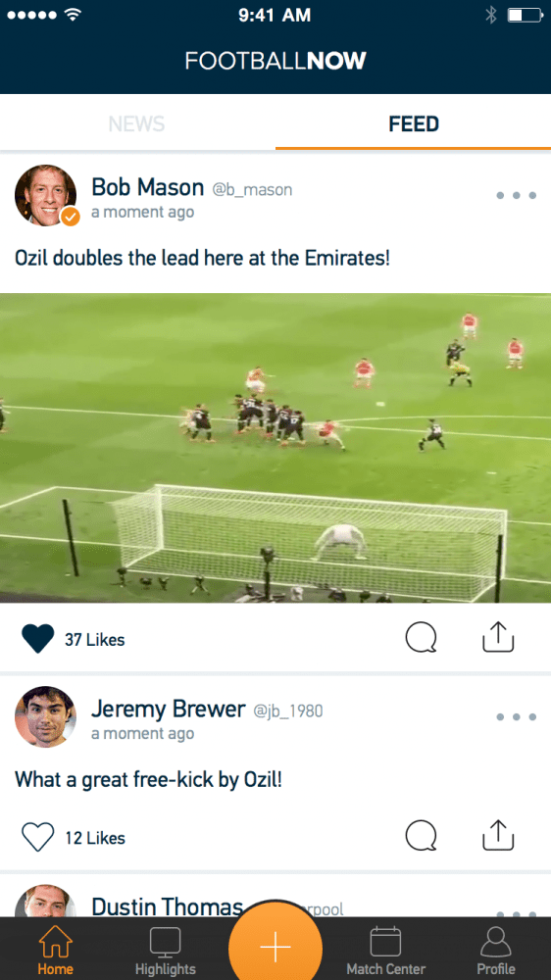Open comments on Bob Mason's post
This screenshot has width=551, height=980.
pyautogui.click(x=421, y=639)
